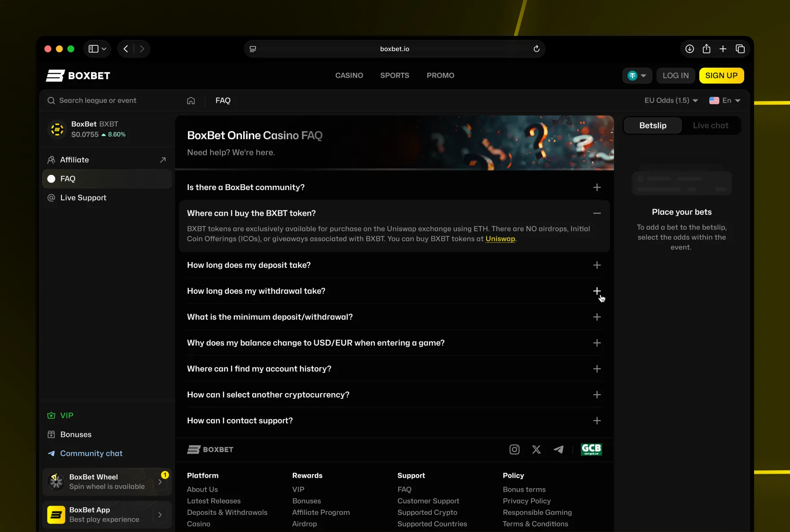Image resolution: width=790 pixels, height=532 pixels.
Task: Click the browser share icon
Action: point(707,49)
